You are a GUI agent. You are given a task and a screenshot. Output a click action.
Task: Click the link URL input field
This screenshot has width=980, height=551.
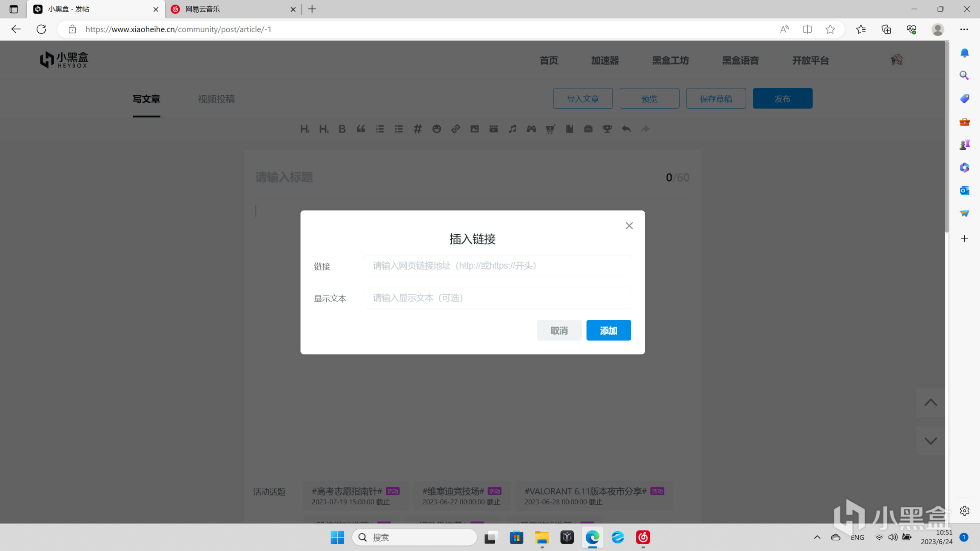(x=497, y=266)
